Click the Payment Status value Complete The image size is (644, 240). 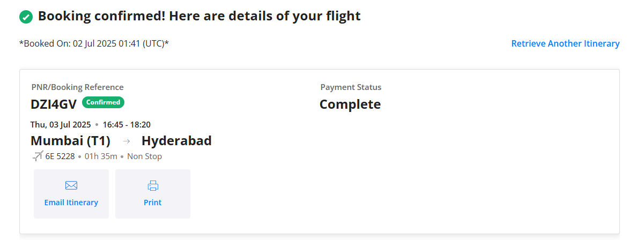pyautogui.click(x=350, y=104)
